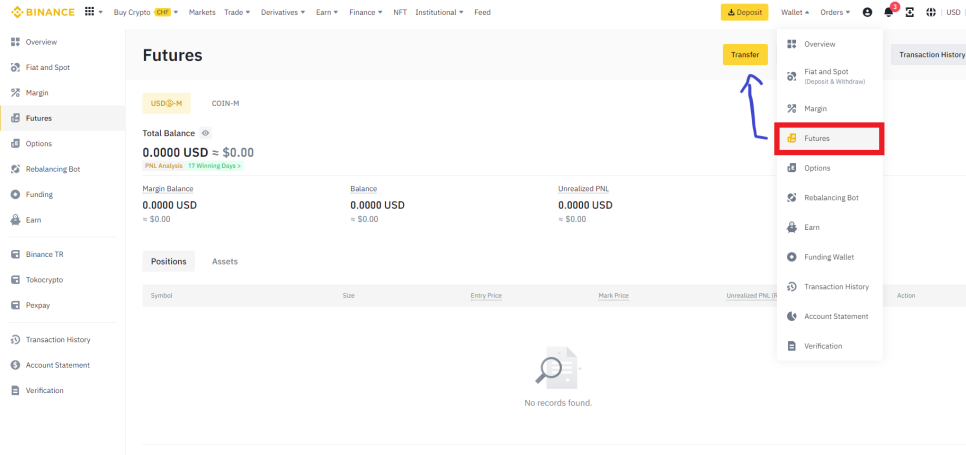Viewport: 966px width, 455px height.
Task: Click the app download QR icon
Action: 909,12
